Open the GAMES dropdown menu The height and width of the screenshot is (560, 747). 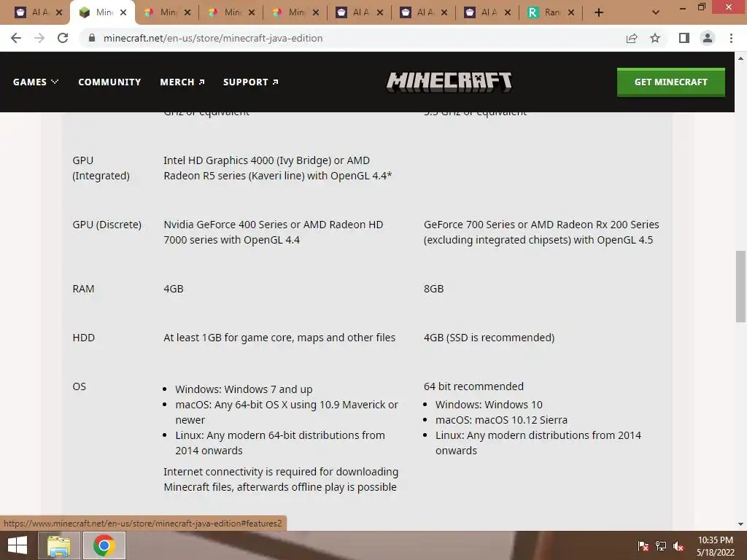point(36,82)
